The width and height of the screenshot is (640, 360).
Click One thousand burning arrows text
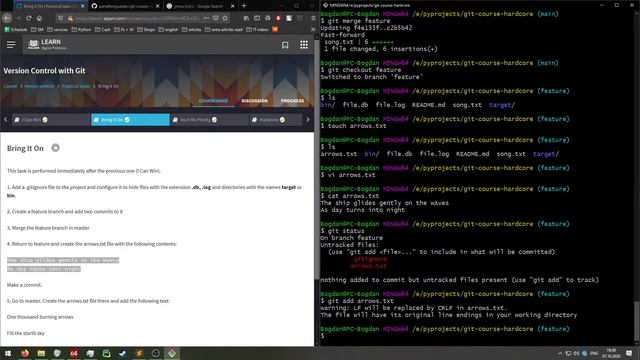[40, 317]
